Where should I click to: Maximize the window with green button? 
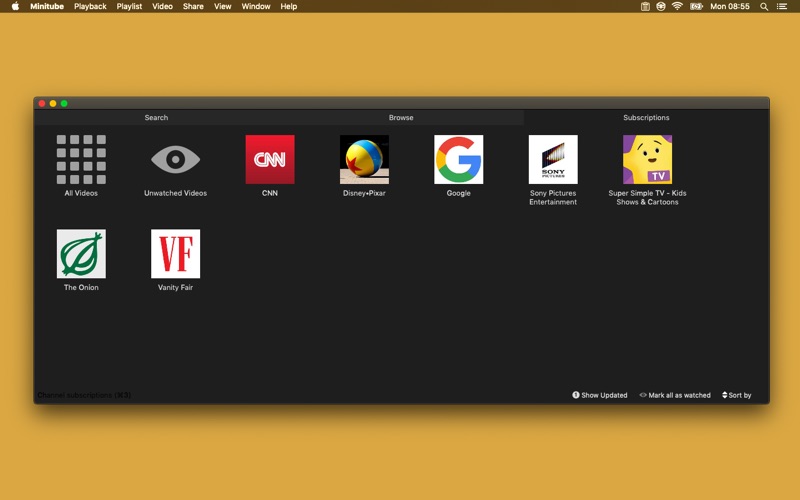[64, 104]
